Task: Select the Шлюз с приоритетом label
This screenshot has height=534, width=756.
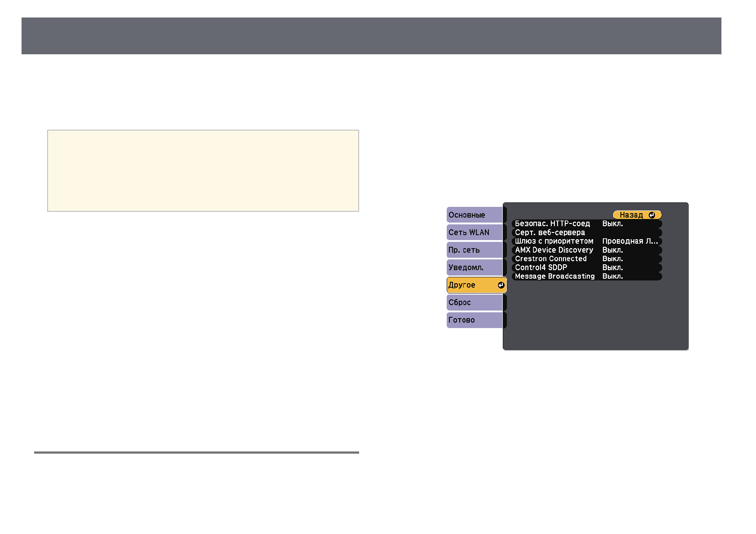Action: [x=554, y=241]
